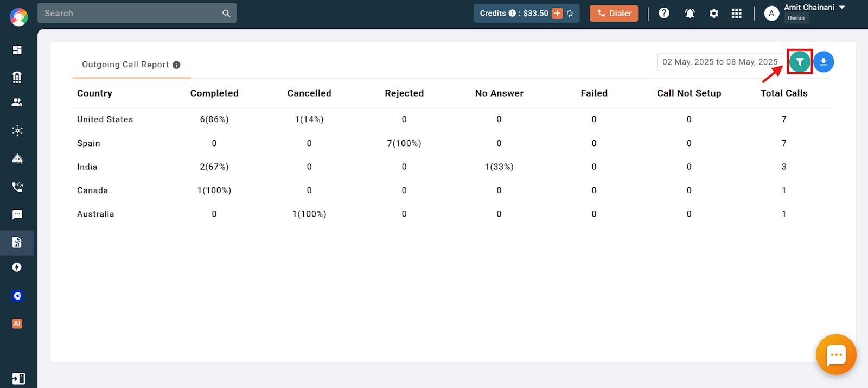Open the phone call activity sidebar icon

coord(17,187)
